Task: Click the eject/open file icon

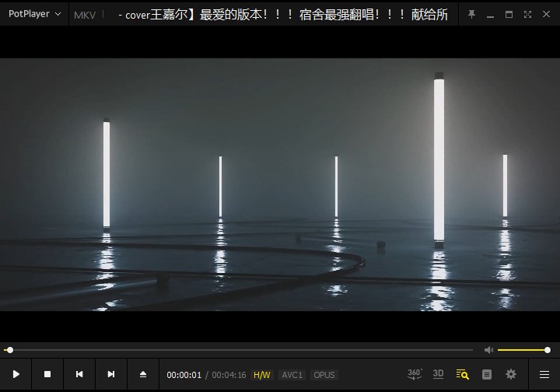Action: click(x=143, y=374)
